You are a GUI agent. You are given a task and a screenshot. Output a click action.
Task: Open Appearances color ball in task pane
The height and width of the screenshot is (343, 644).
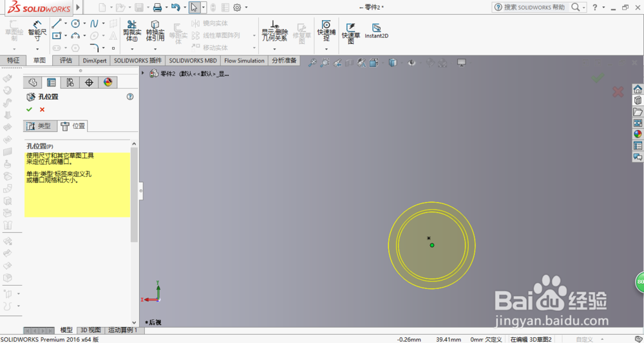pyautogui.click(x=638, y=134)
